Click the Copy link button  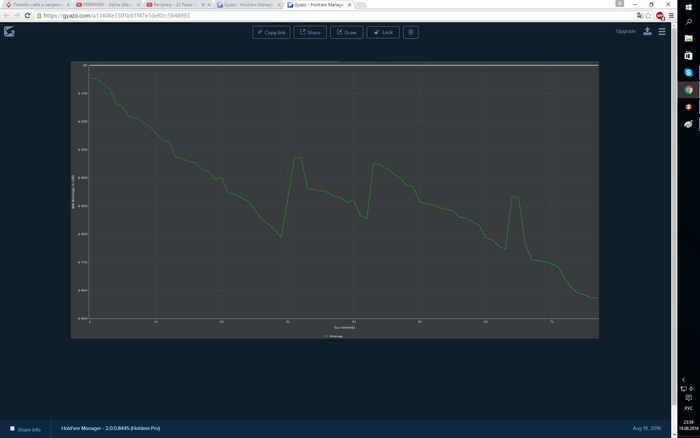click(271, 32)
